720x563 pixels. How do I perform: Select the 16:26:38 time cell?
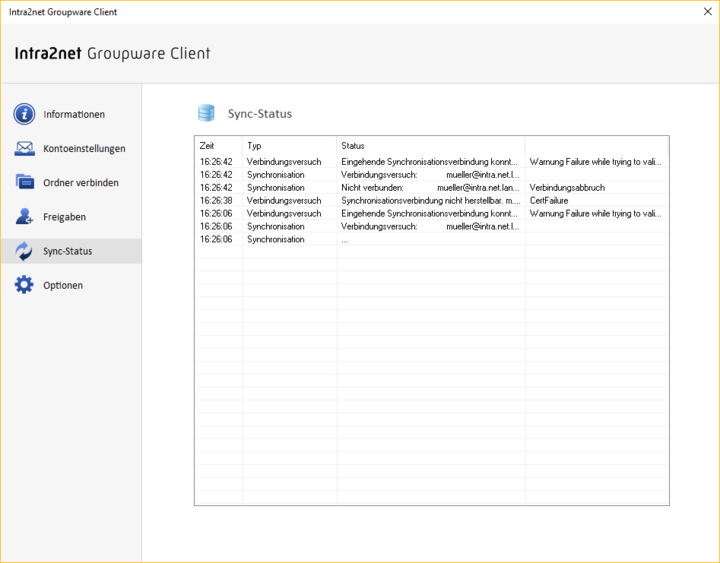pyautogui.click(x=216, y=200)
